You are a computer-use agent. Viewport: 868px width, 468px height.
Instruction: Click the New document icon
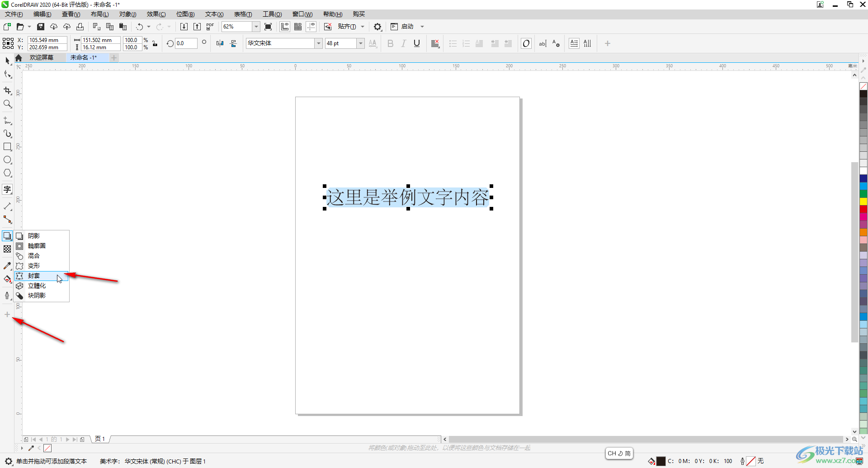[7, 27]
